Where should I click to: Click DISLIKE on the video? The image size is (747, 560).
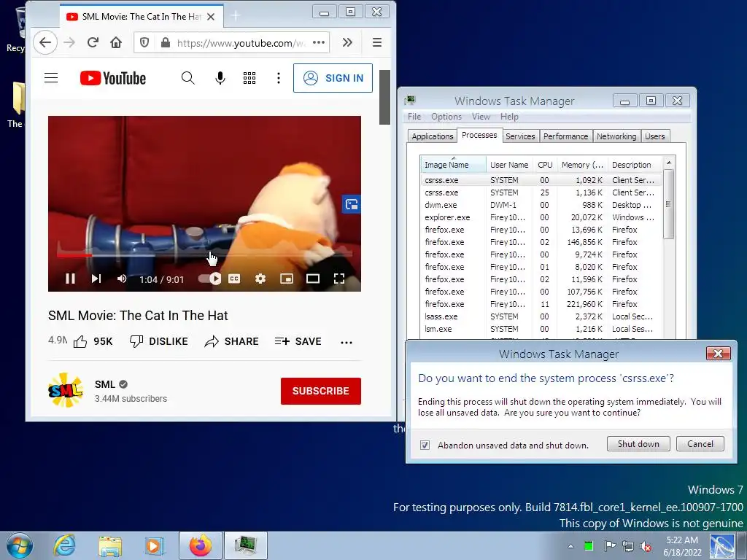coord(158,341)
